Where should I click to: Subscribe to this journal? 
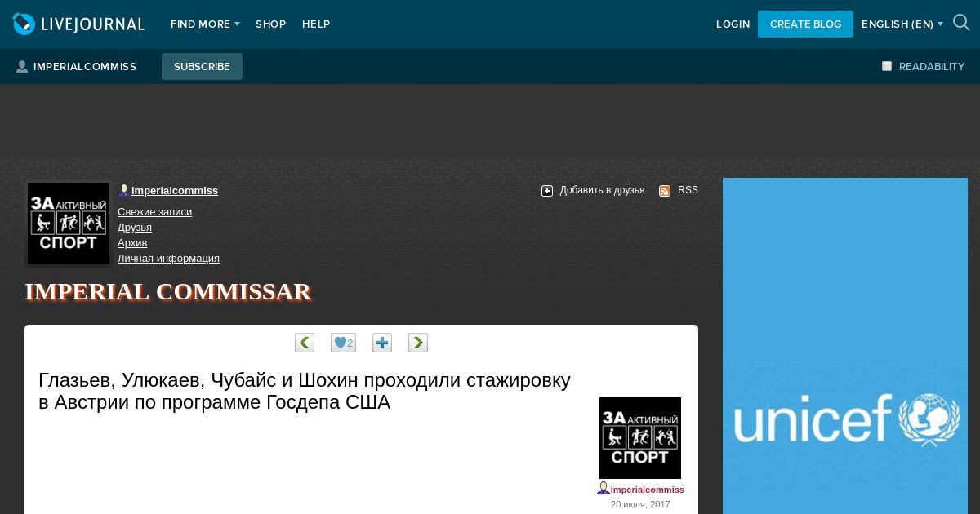[x=202, y=66]
